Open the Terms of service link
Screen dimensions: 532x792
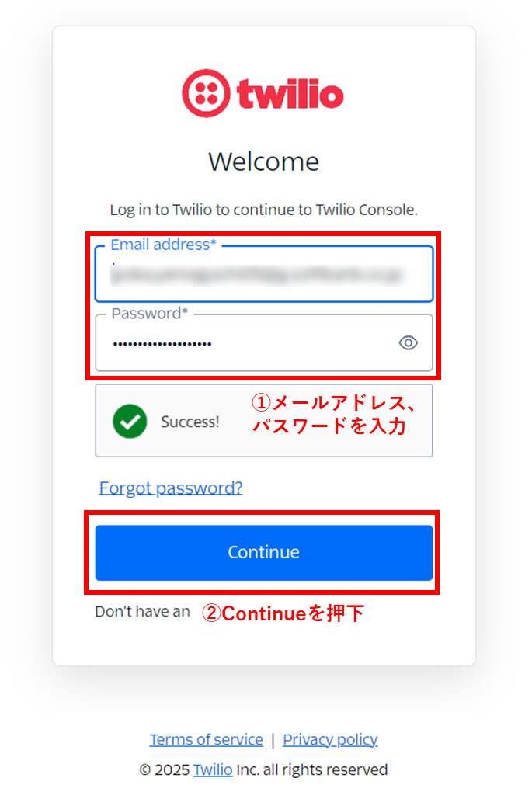click(206, 739)
